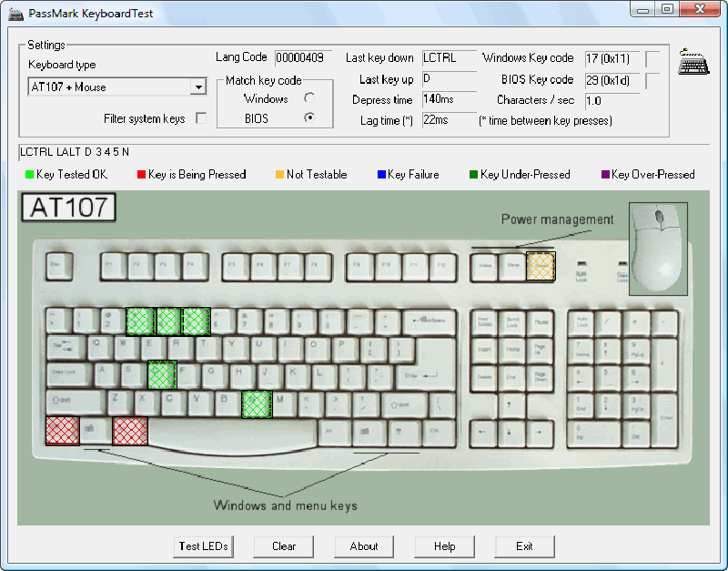Click the Test LEDs button

[203, 546]
